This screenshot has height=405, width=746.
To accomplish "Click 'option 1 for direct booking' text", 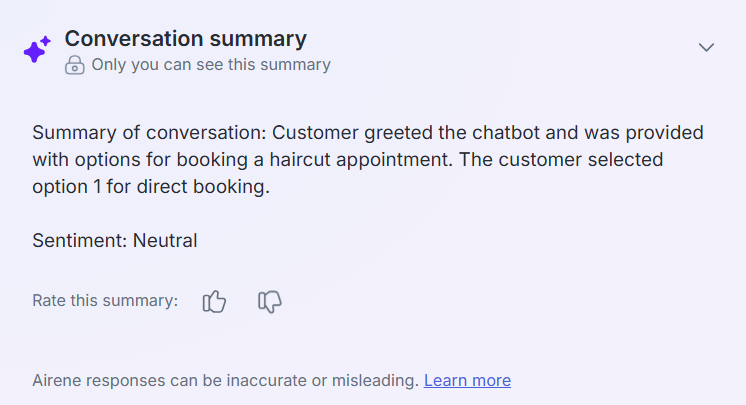I will [x=150, y=186].
